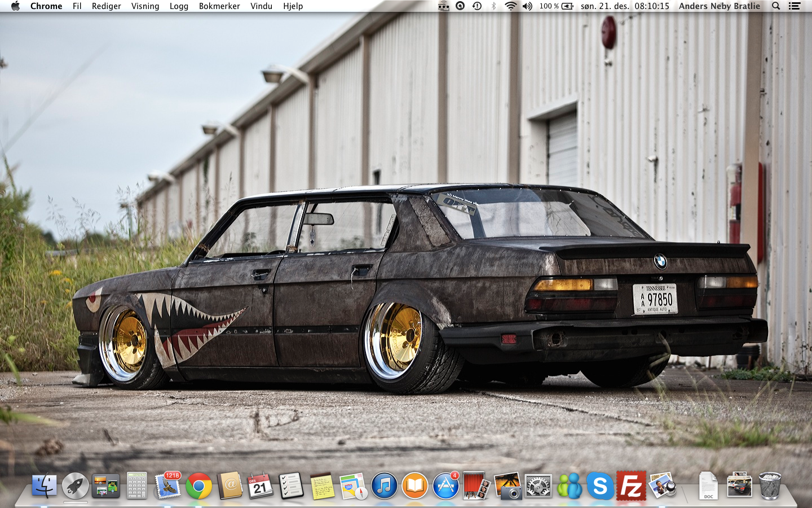Open Preview app in the Dock
This screenshot has width=812, height=508.
(x=662, y=485)
